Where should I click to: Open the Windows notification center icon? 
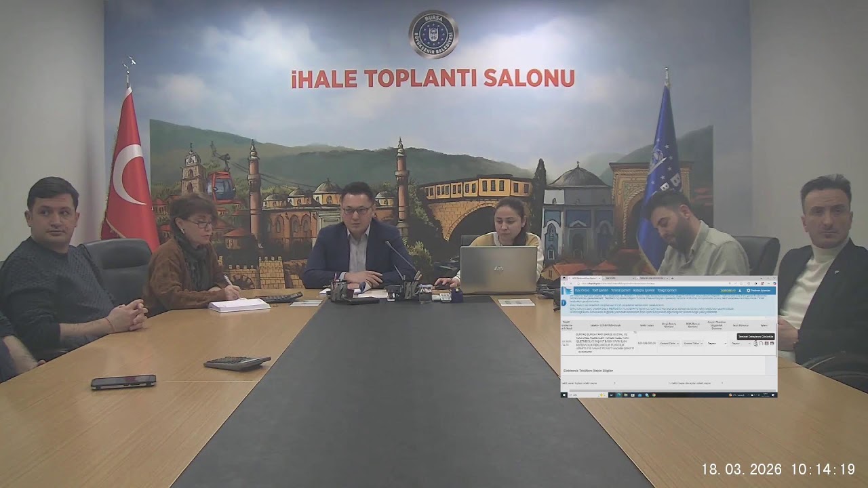(773, 395)
